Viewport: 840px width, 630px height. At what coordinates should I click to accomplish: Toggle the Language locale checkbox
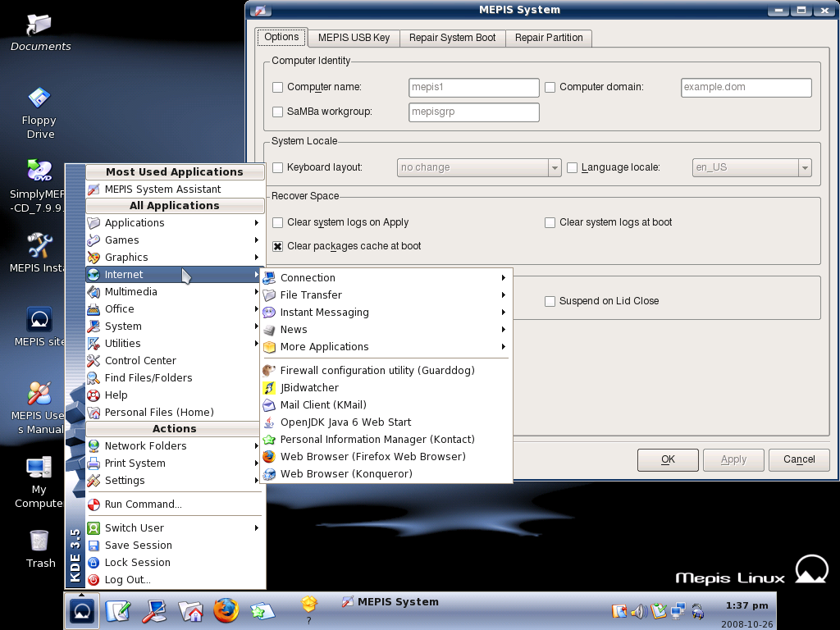[x=572, y=167]
